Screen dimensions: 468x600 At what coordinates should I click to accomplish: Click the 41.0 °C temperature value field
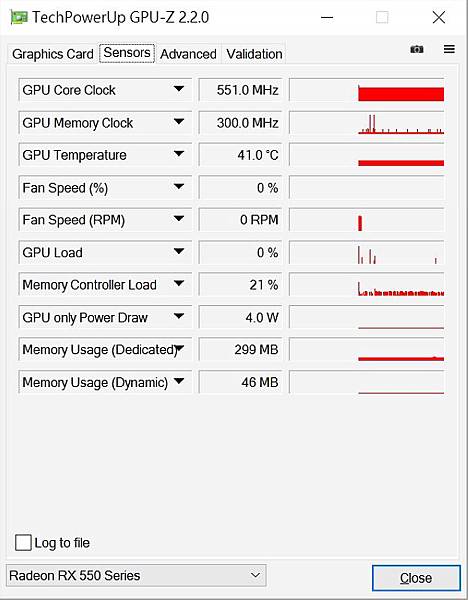tap(240, 155)
